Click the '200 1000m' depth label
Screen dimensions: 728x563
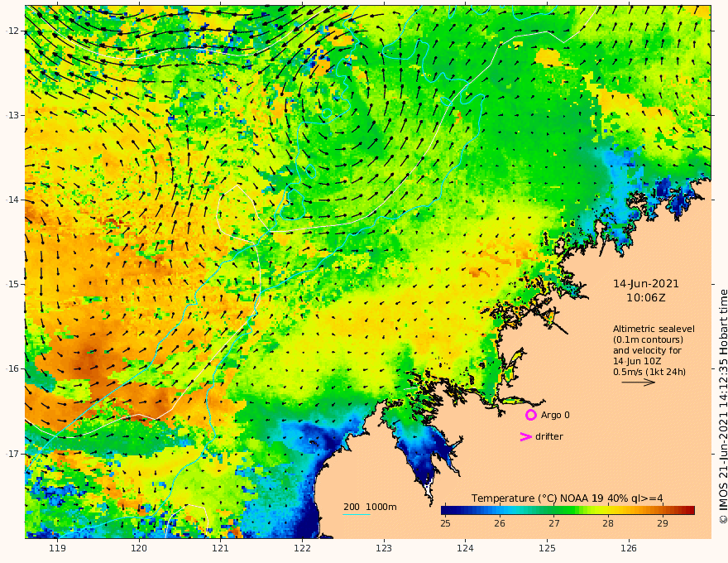click(370, 507)
